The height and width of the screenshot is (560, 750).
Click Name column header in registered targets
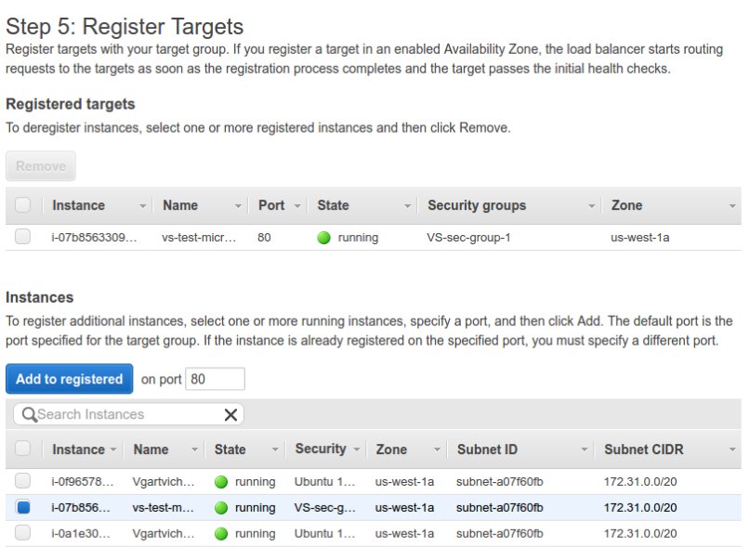click(180, 205)
